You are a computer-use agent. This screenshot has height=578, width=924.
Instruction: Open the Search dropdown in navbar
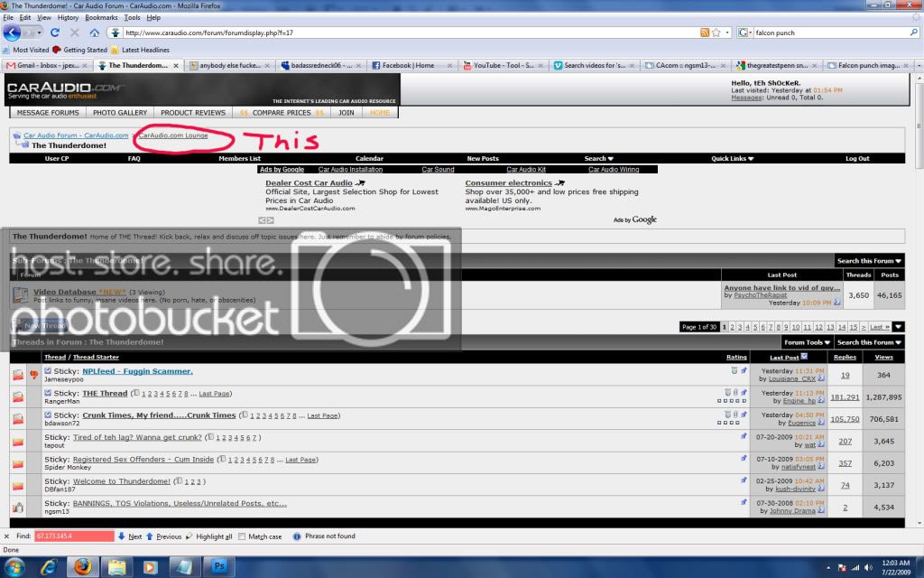click(599, 158)
